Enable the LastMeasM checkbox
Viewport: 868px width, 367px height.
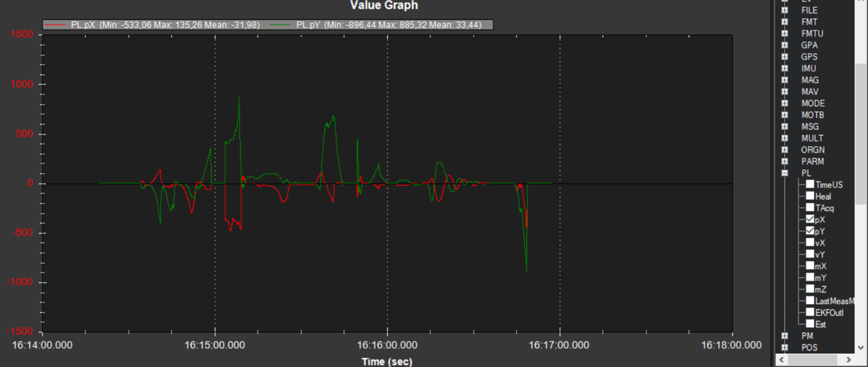click(810, 301)
